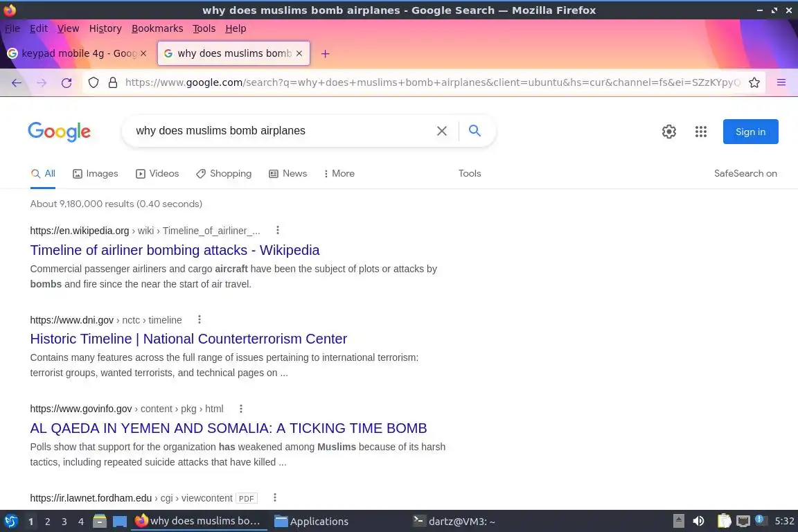
Task: Click the About 9,180,000 results text
Action: tap(116, 204)
